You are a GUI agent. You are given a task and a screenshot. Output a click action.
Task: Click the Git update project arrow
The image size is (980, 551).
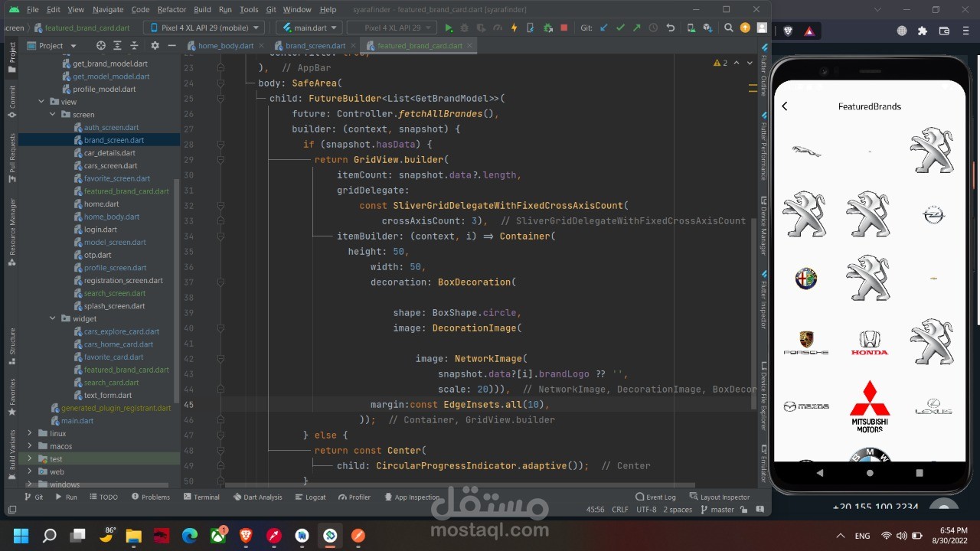click(603, 28)
